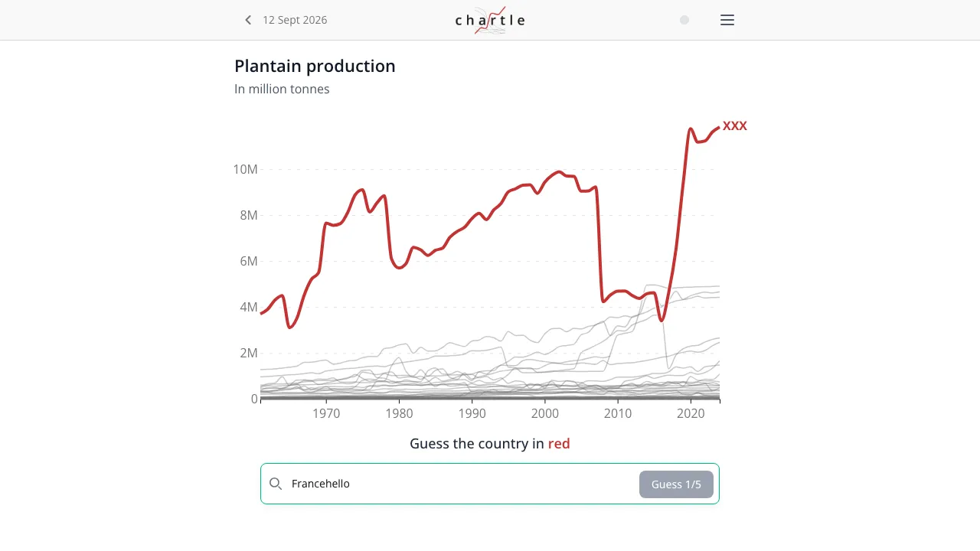980x551 pixels.
Task: Click the 2010 x-axis label
Action: (x=618, y=414)
